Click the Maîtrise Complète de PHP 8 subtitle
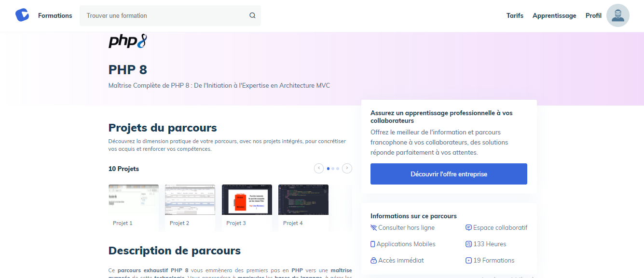This screenshot has width=644, height=278. [x=219, y=86]
